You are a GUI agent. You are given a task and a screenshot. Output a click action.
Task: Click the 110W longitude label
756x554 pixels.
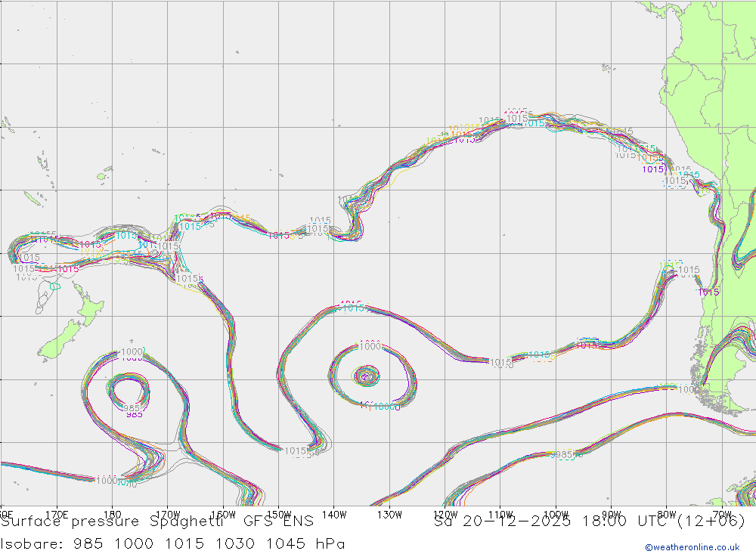500,515
